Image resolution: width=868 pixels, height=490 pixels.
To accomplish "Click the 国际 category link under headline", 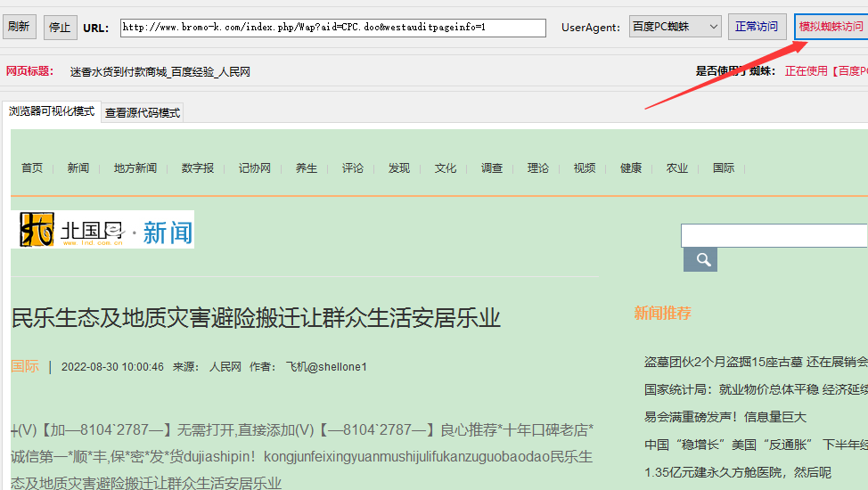I will pyautogui.click(x=25, y=366).
